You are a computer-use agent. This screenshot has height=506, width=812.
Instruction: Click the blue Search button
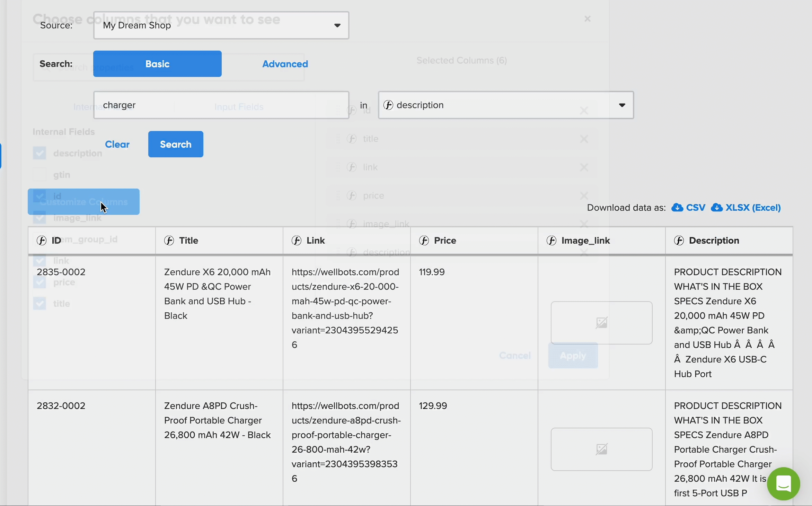(x=176, y=144)
